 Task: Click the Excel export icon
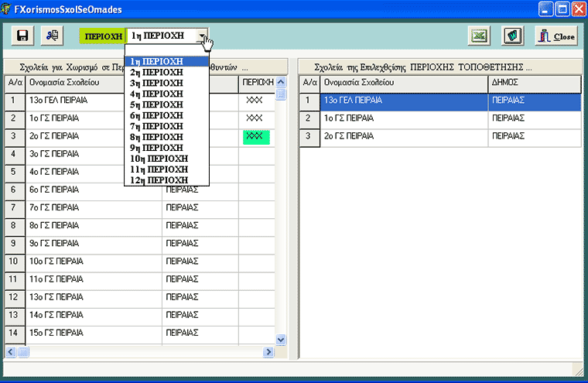click(x=480, y=36)
